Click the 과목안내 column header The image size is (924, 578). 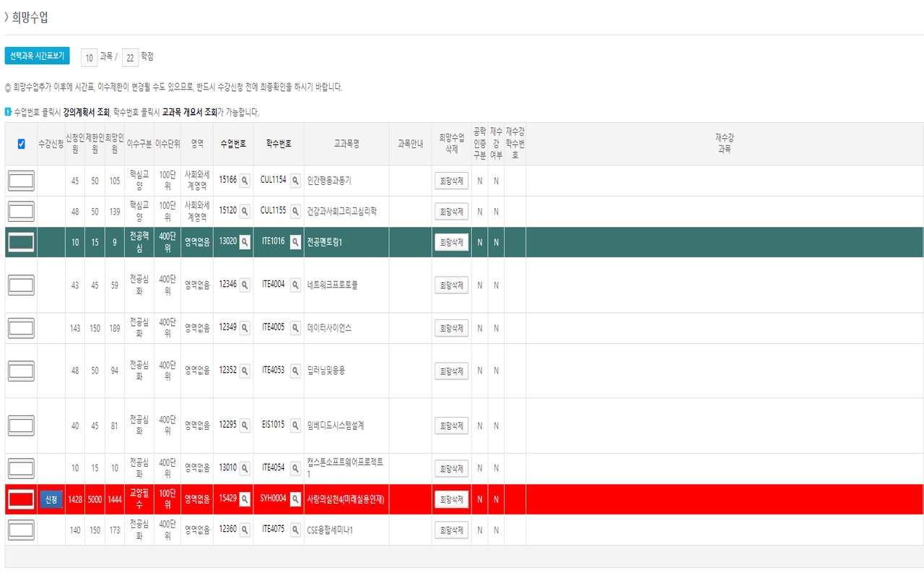tap(410, 144)
